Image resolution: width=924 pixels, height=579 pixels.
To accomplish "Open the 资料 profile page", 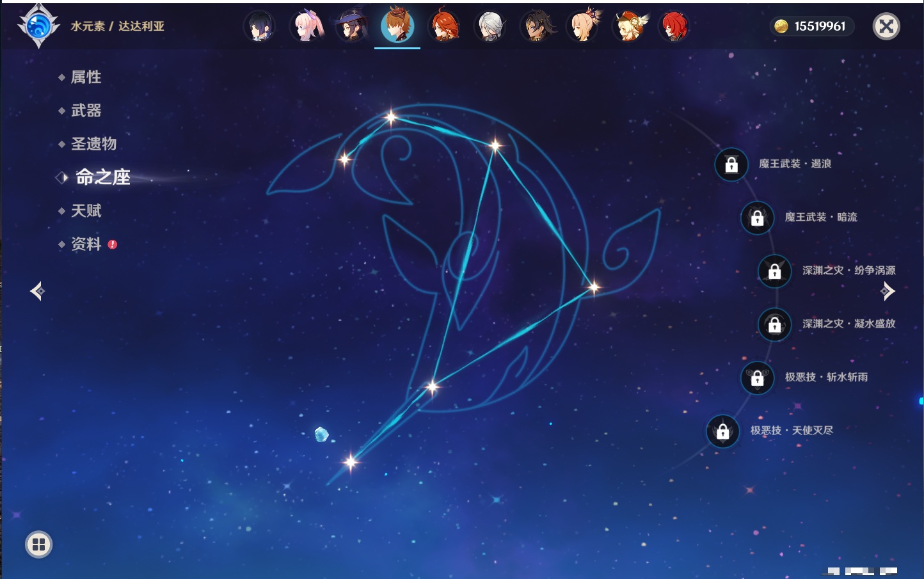I will (87, 244).
